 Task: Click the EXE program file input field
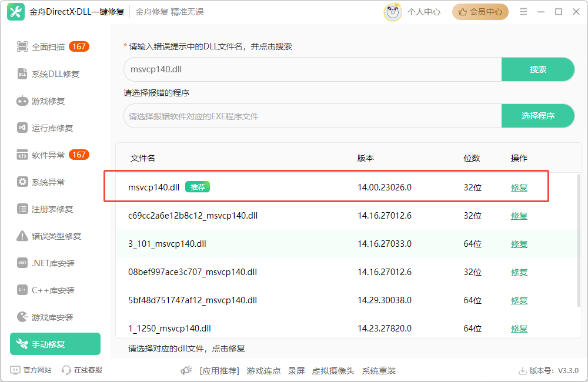pos(312,116)
